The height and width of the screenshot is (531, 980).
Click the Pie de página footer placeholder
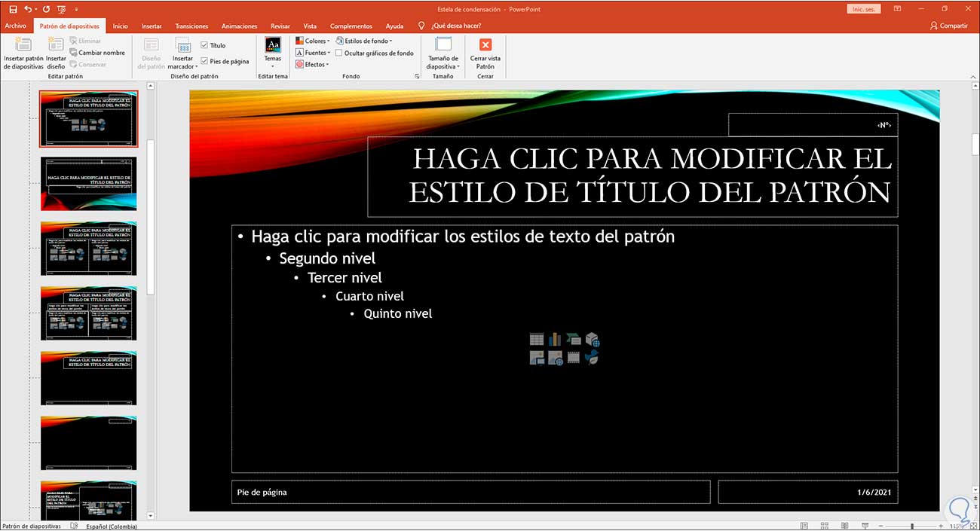pyautogui.click(x=471, y=492)
